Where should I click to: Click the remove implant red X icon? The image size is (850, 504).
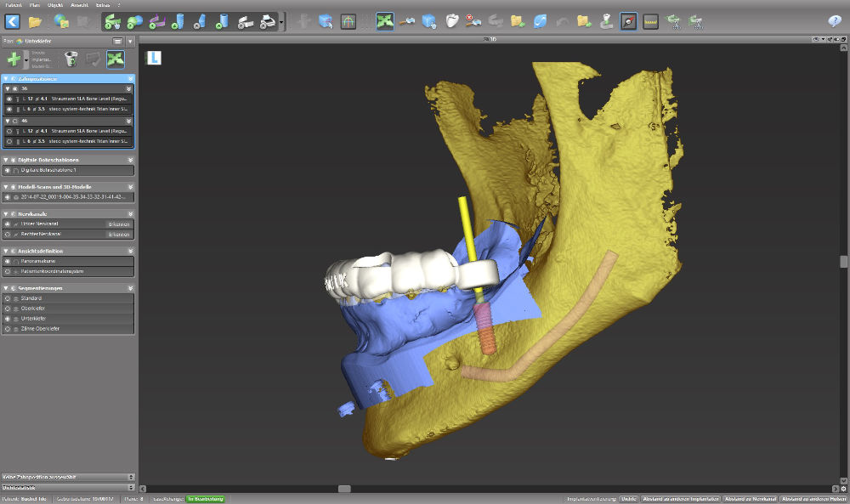tap(473, 22)
